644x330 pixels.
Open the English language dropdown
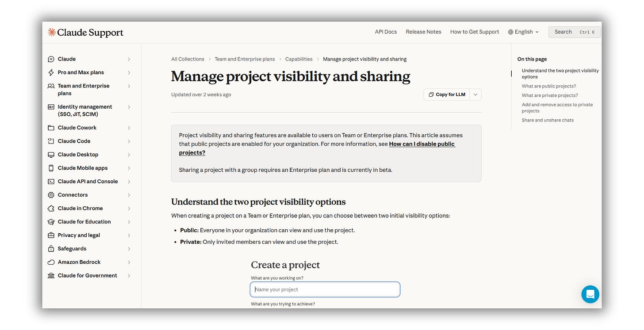(x=524, y=32)
